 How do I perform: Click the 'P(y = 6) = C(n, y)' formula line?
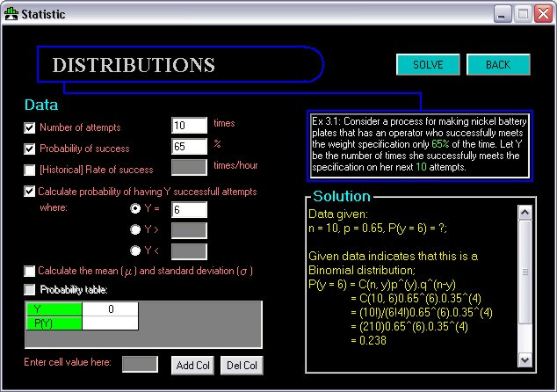point(382,284)
